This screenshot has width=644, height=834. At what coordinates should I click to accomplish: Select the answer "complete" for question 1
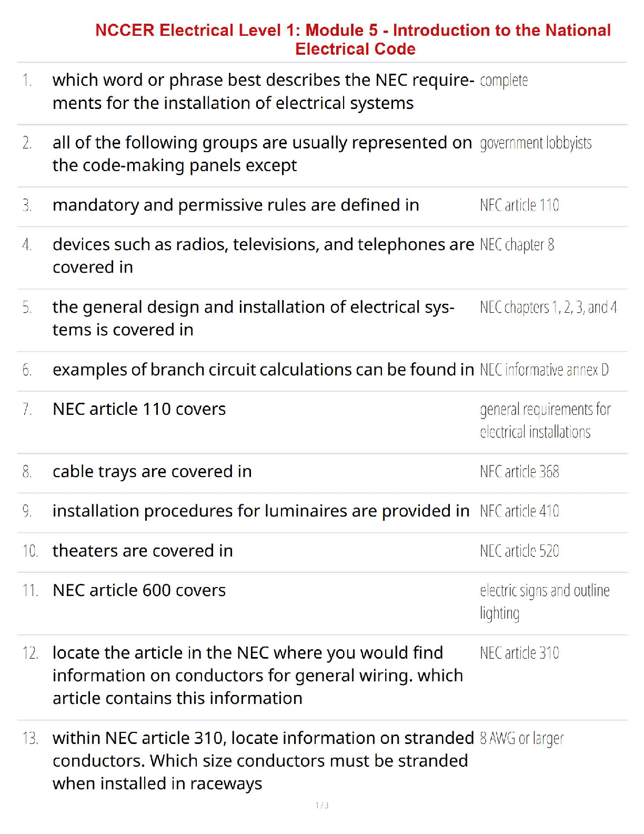(x=504, y=81)
